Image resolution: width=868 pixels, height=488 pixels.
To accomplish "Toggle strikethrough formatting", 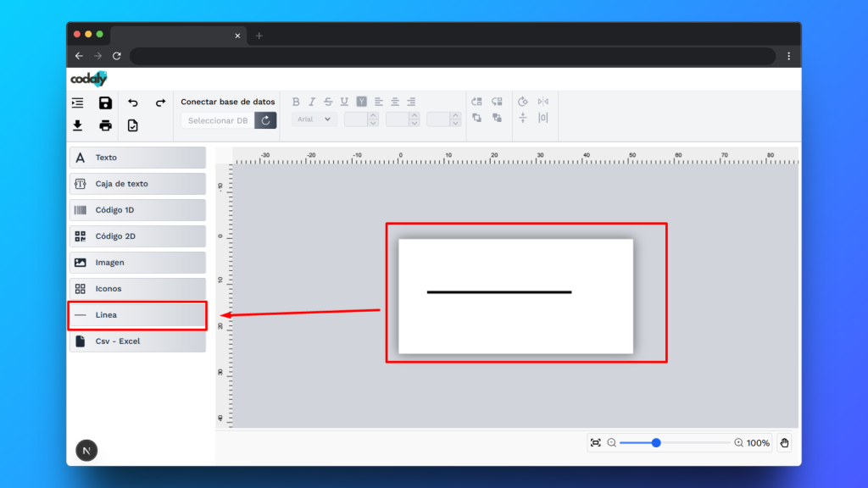I will pos(328,102).
